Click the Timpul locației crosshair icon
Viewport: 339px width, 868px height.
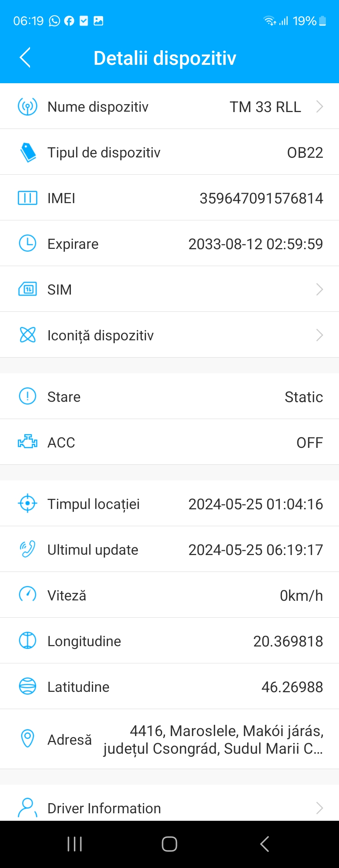[27, 504]
